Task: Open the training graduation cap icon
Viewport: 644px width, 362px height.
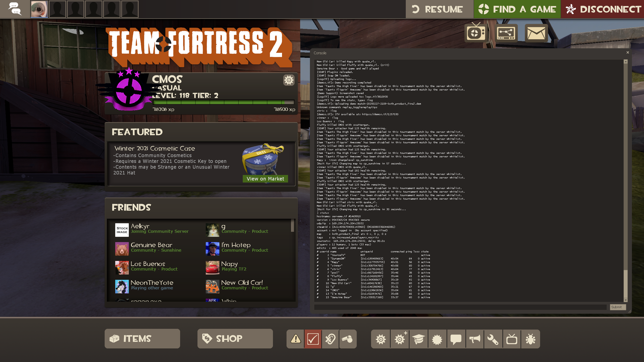Action: point(418,339)
